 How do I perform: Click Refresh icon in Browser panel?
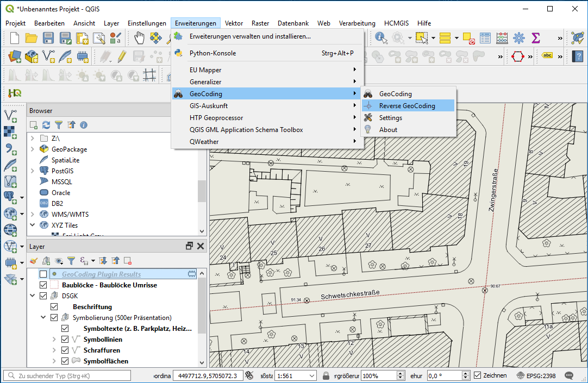[46, 125]
